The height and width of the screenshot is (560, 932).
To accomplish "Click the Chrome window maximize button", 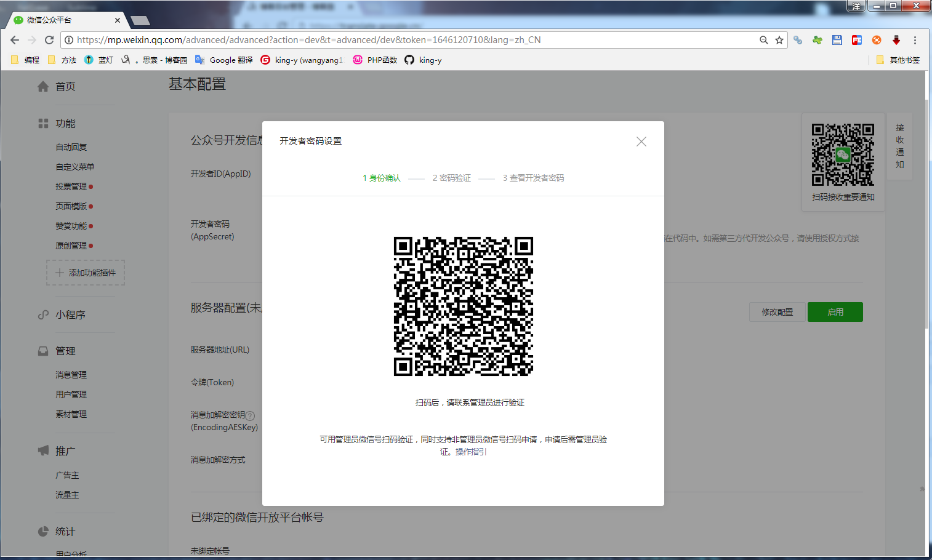I will (893, 6).
